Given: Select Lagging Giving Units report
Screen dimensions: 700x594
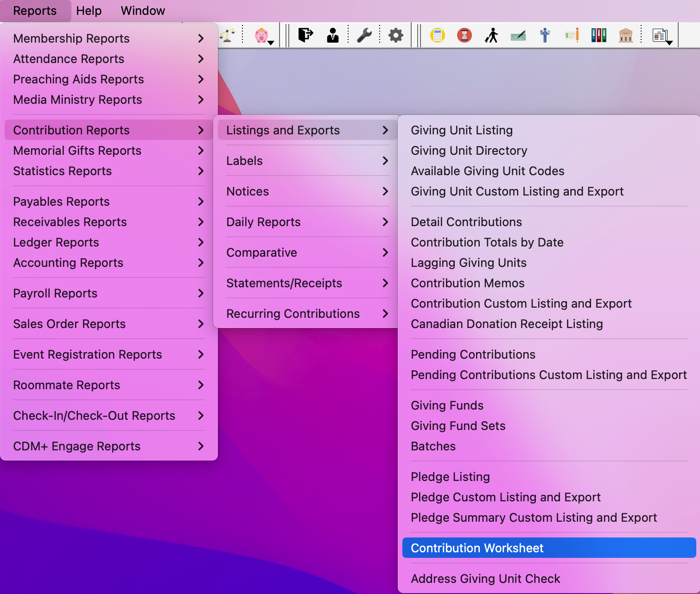Looking at the screenshot, I should coord(468,263).
